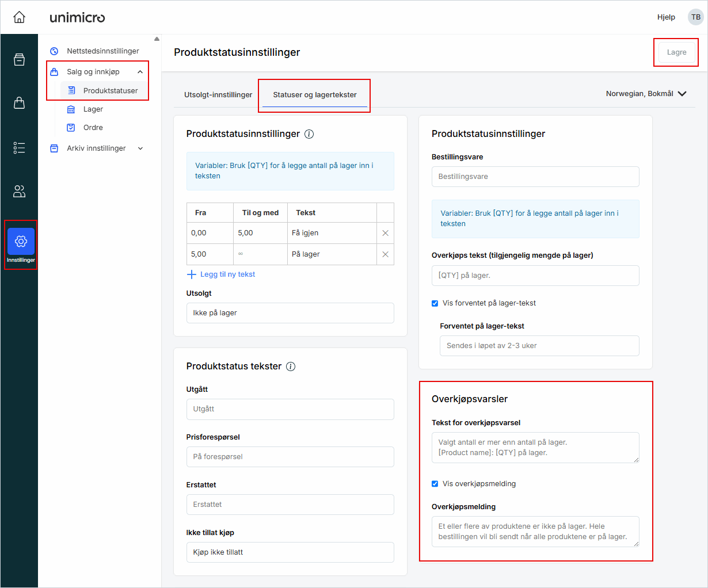This screenshot has width=708, height=588.
Task: Expand 'Arkiv innstillinger' menu section
Action: click(140, 148)
